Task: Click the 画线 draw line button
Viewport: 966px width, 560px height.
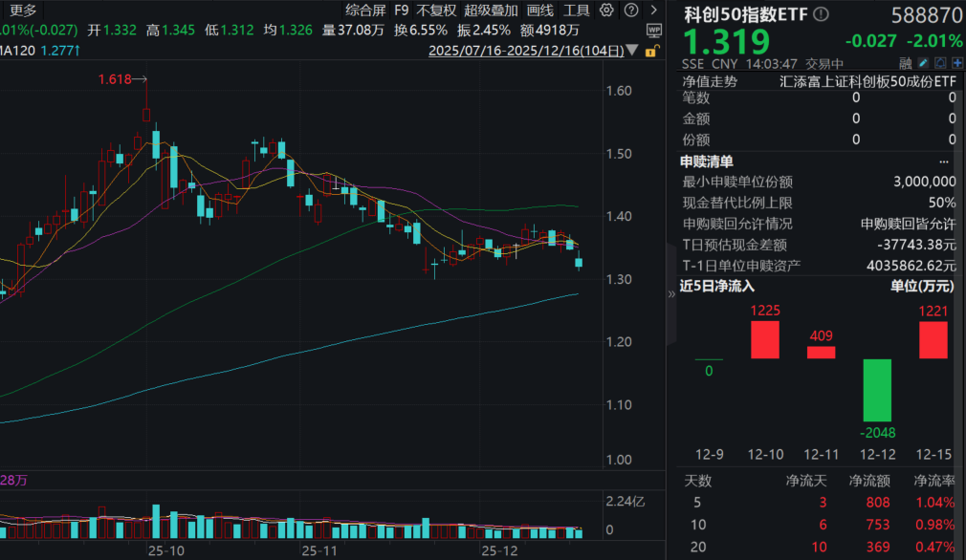Action: (x=540, y=11)
